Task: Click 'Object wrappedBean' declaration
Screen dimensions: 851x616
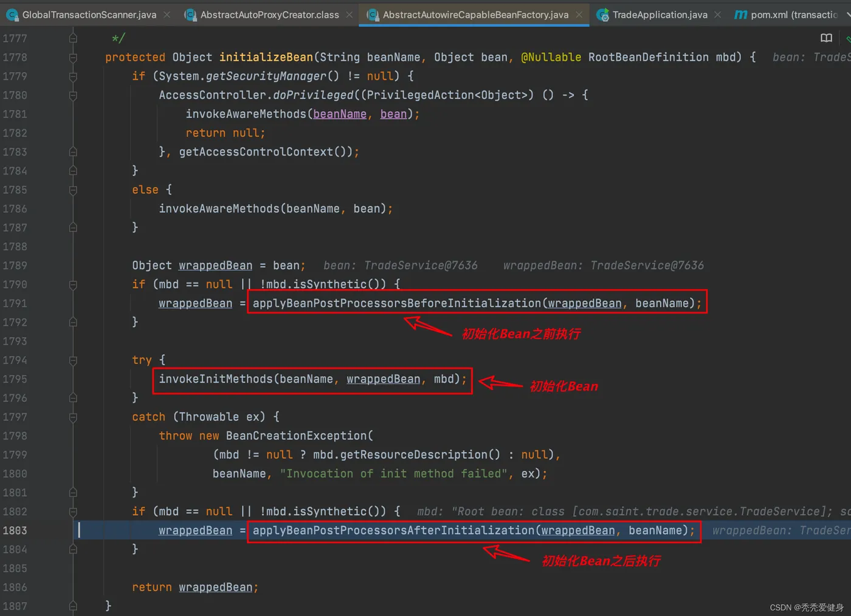Action: click(x=192, y=265)
